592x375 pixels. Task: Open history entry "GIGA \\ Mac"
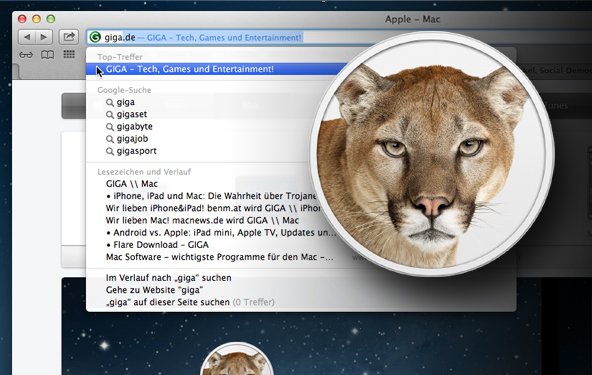pyautogui.click(x=132, y=184)
